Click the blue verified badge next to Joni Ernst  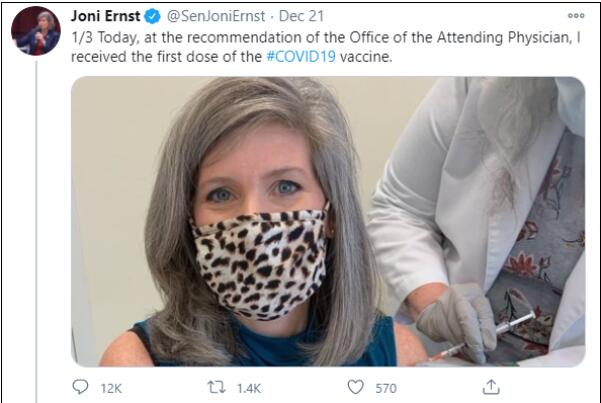149,16
